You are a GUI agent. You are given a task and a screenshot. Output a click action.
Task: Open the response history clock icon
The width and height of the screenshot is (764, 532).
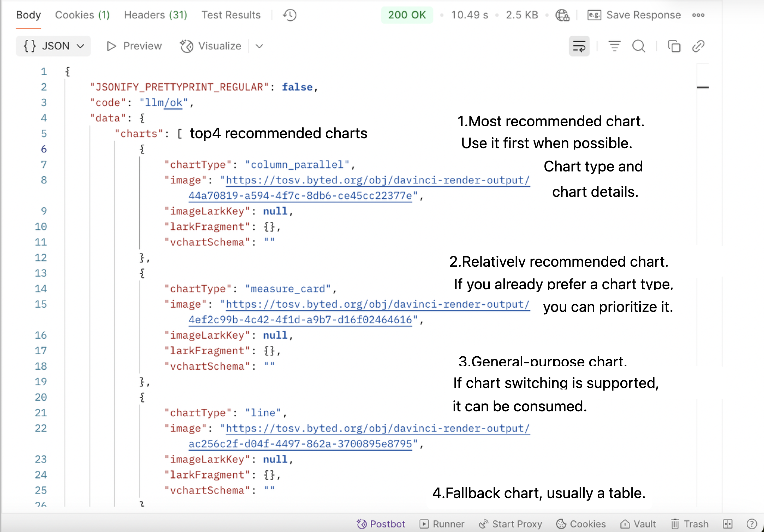(x=290, y=15)
